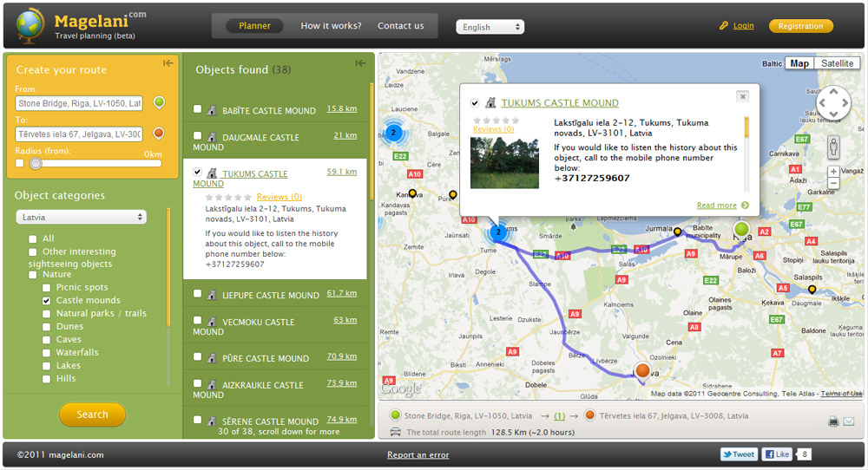Switch map to Satellite view
This screenshot has width=868, height=470.
pos(837,63)
